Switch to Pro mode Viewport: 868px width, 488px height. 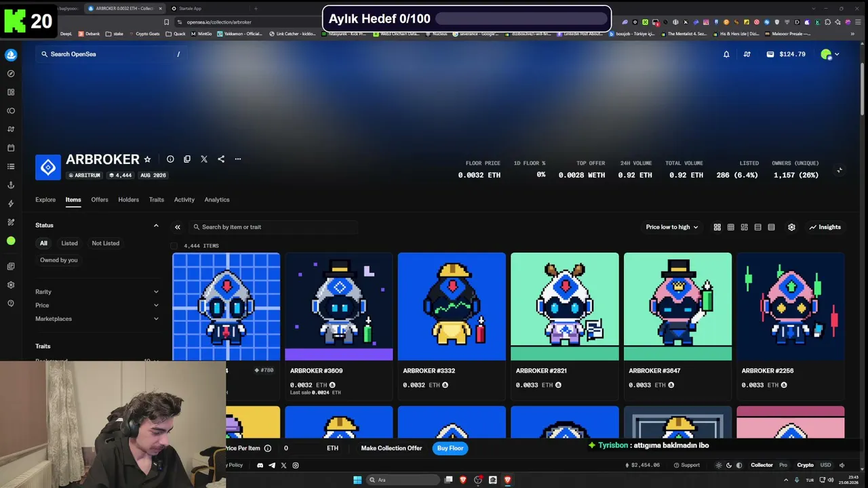click(783, 465)
